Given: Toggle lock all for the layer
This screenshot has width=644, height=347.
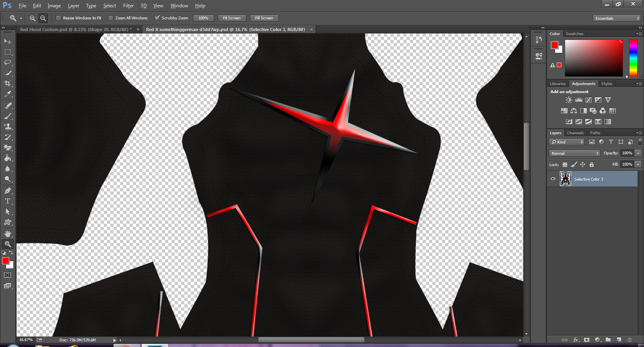Looking at the screenshot, I should pyautogui.click(x=592, y=164).
